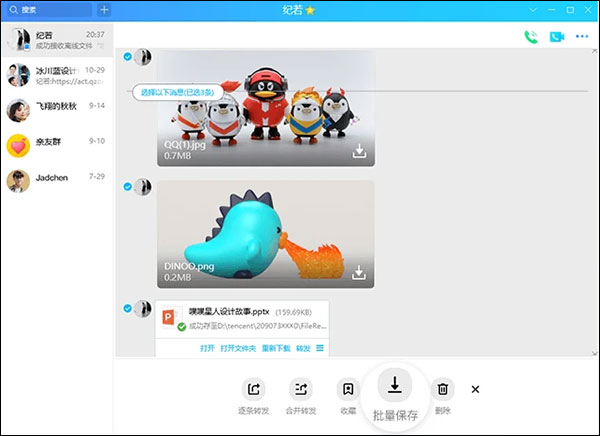Click the 重新下载 re-download link
This screenshot has width=600, height=436.
click(274, 348)
